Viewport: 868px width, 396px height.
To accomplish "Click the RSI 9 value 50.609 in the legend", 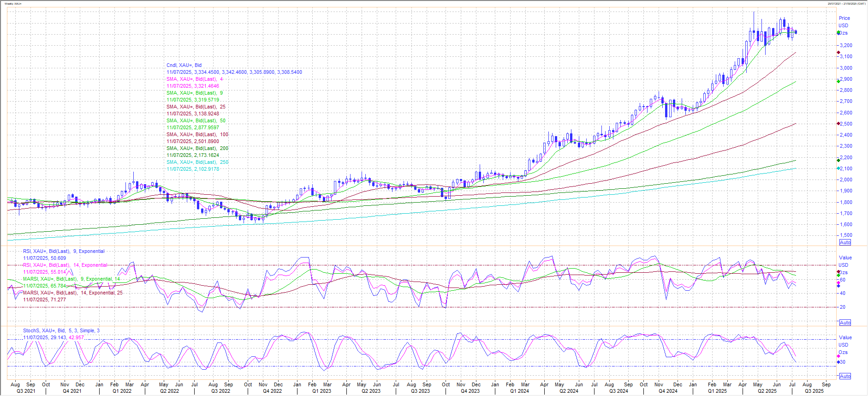I will point(58,258).
